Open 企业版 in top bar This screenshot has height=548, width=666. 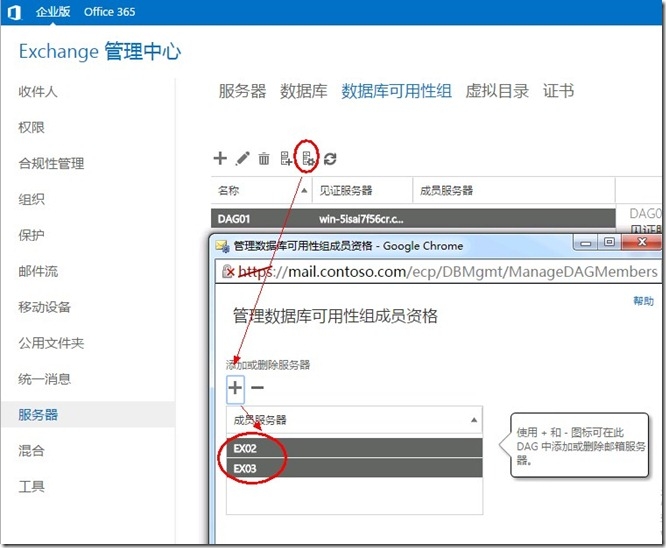(x=53, y=12)
